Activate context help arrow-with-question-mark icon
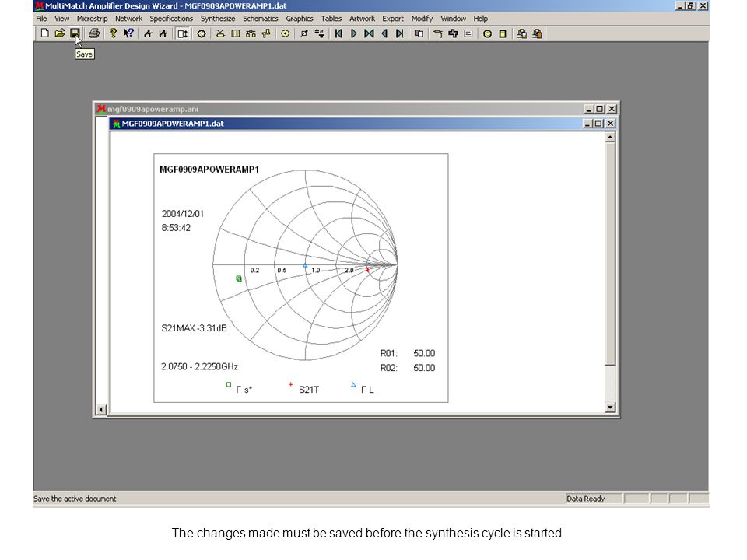747x560 pixels. (x=128, y=33)
